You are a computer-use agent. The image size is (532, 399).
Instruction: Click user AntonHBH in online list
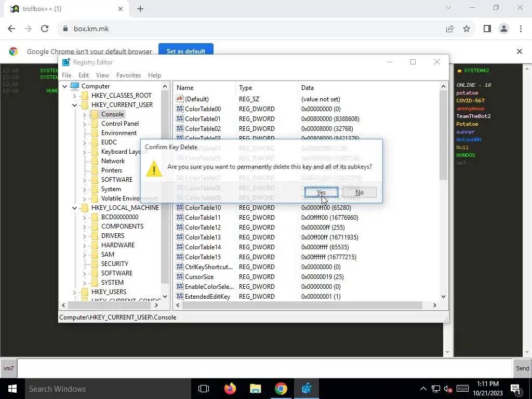click(469, 139)
